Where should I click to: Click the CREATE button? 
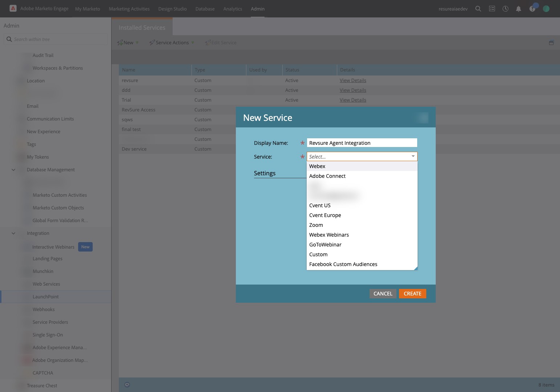(412, 294)
